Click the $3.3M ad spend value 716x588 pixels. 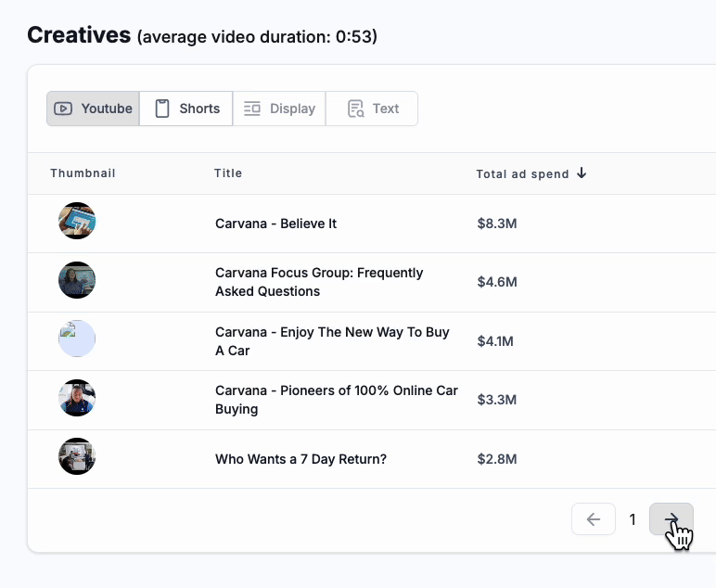pos(497,400)
